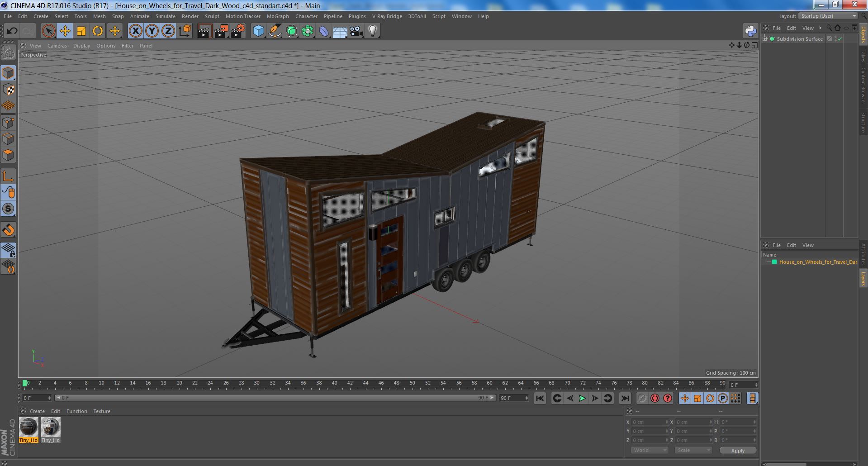The image size is (868, 466).
Task: Select the first Tiny_Ho material thumbnail
Action: [28, 430]
